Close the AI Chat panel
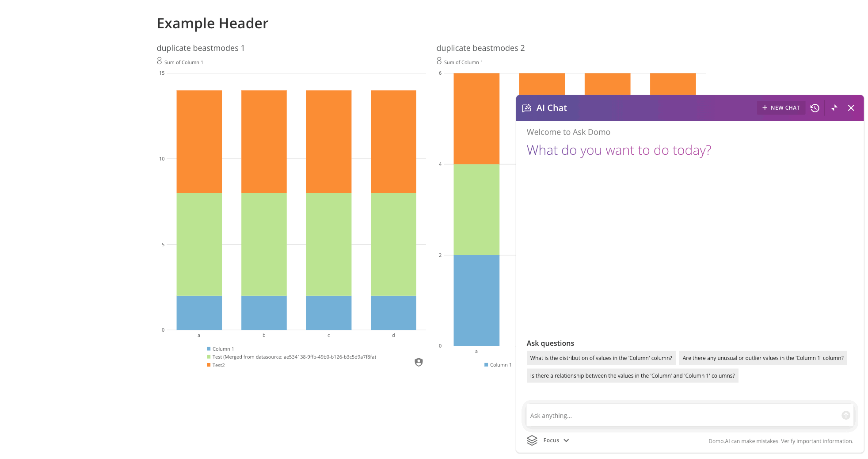Image resolution: width=868 pixels, height=459 pixels. tap(851, 108)
